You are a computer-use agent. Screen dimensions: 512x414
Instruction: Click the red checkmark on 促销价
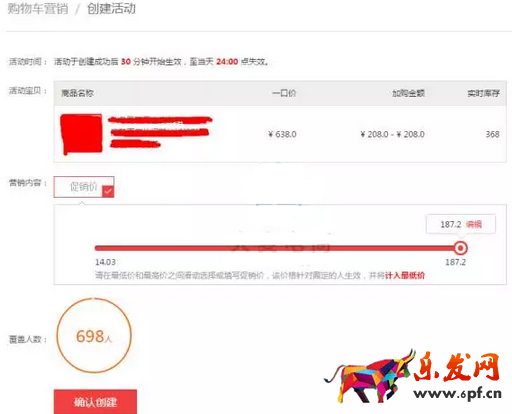tap(108, 191)
